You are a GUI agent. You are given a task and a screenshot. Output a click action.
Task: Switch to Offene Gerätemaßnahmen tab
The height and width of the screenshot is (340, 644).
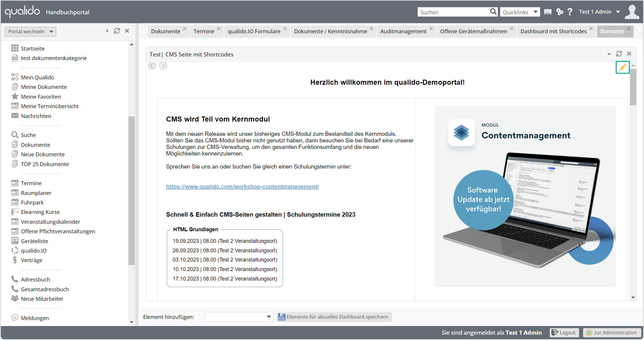(474, 31)
